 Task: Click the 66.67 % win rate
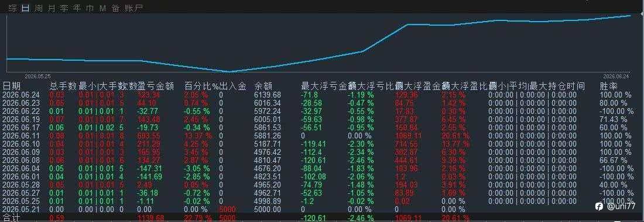614,160
